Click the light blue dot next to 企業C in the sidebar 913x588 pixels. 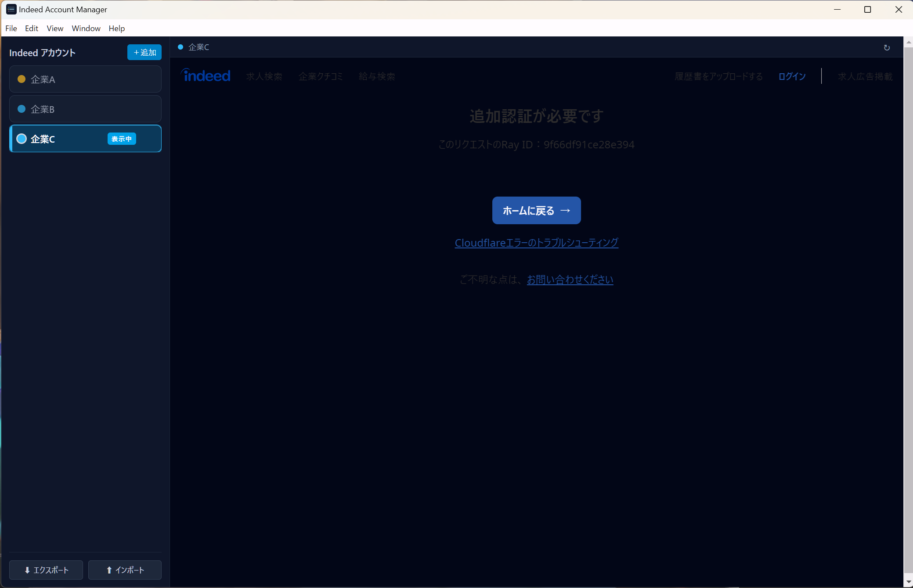[21, 139]
